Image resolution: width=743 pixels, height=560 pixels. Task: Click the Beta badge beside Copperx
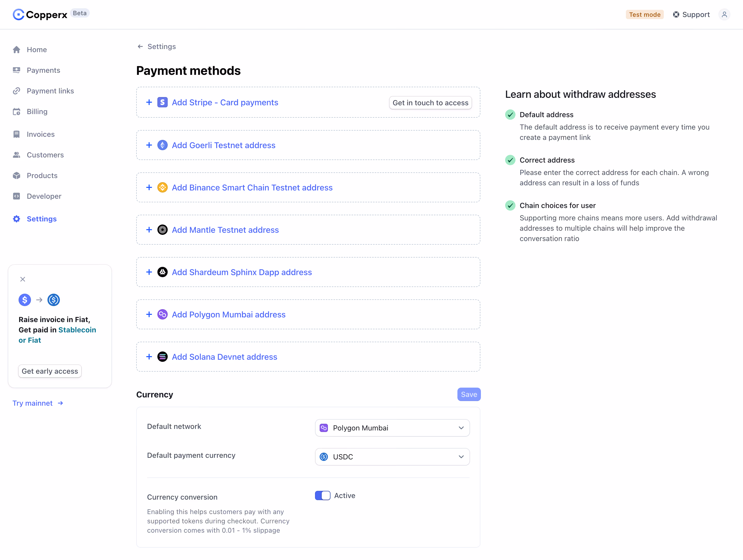point(80,13)
